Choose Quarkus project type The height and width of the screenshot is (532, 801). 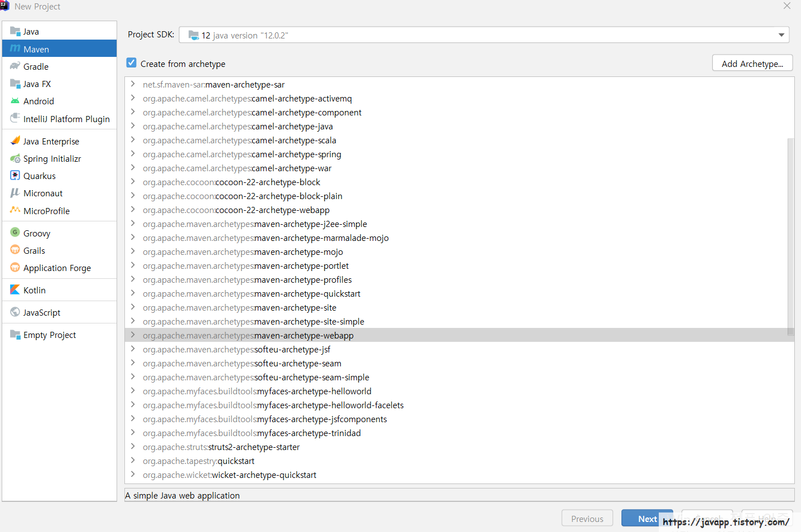(60, 176)
